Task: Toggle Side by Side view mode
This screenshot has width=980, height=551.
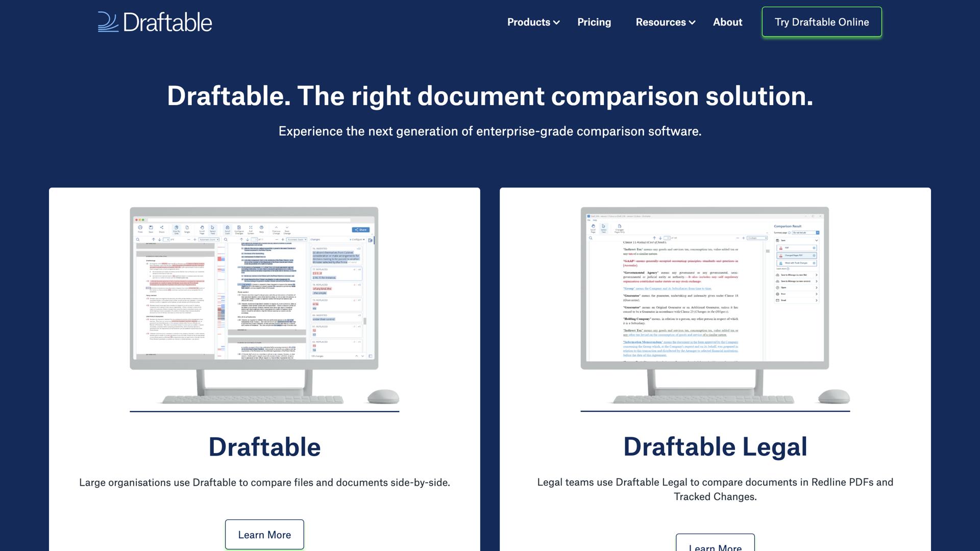Action: click(176, 229)
